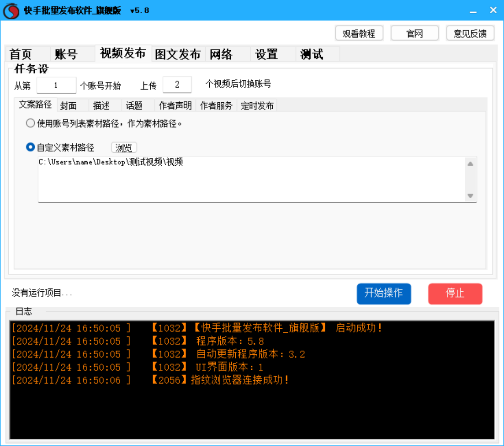Click the log line 自动更新程序版本：3.2
The height and width of the screenshot is (446, 504).
pos(159,354)
